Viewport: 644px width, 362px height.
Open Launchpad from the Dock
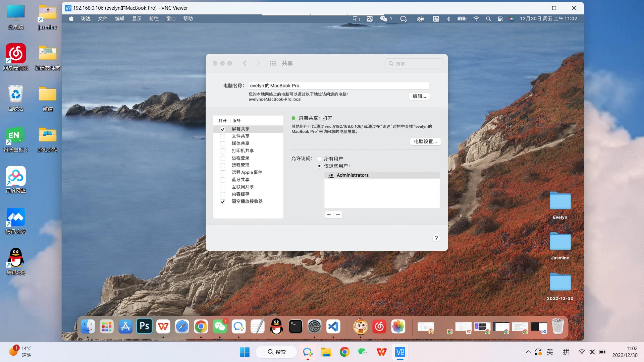click(106, 326)
